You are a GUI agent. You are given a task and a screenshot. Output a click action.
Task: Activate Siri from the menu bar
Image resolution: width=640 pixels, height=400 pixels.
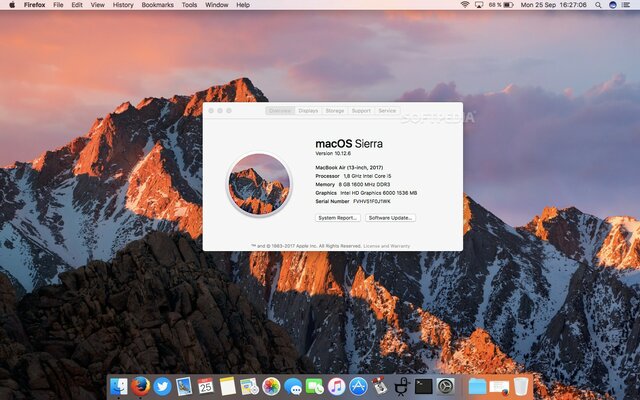click(613, 5)
